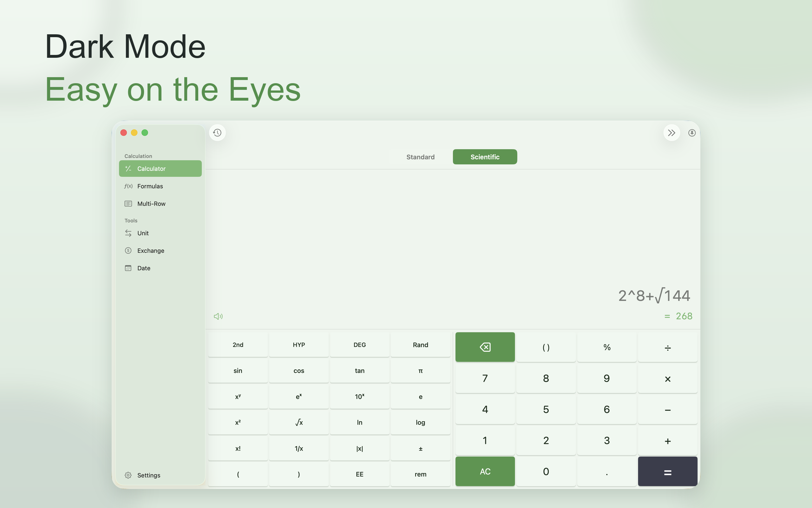The height and width of the screenshot is (508, 812).
Task: Tap the 10 to the x key
Action: (x=359, y=397)
